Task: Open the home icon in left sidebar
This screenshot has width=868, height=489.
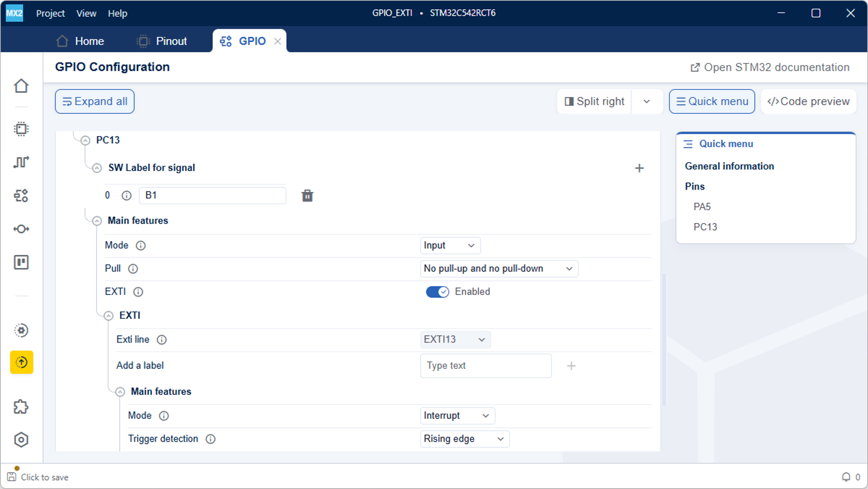Action: click(21, 86)
